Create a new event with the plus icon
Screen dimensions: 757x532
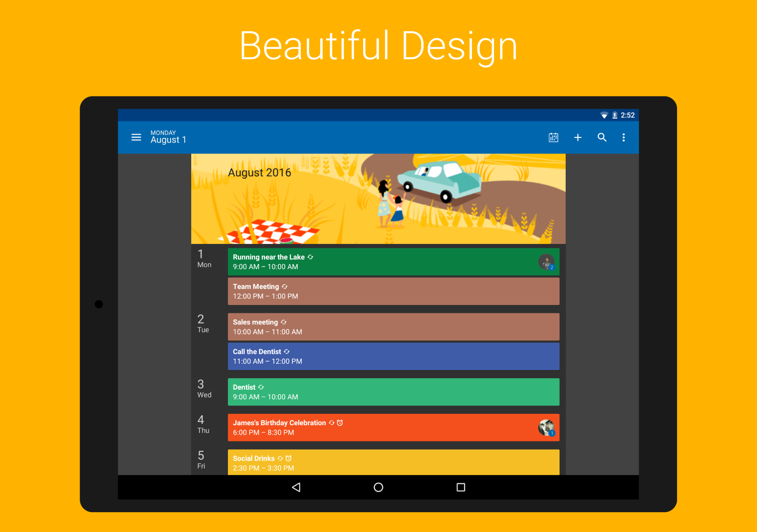[x=578, y=137]
